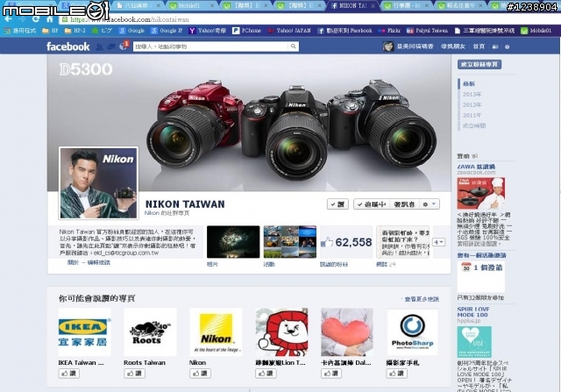
Task: Toggle the checked 讚 button on NIKON TAIWAN
Action: point(337,204)
